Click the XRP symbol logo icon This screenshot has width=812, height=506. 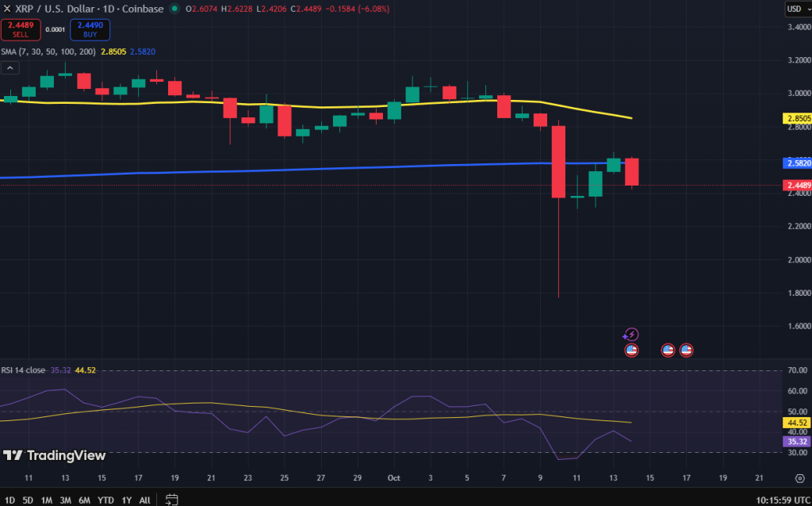(x=7, y=9)
